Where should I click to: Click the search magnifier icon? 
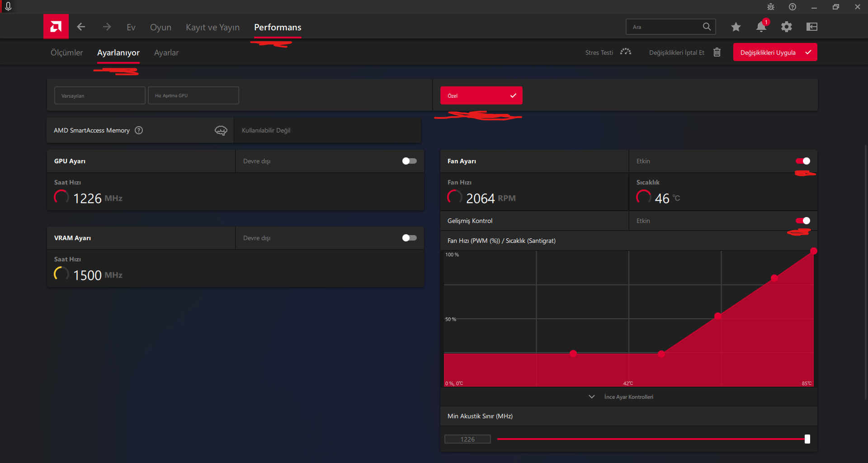pyautogui.click(x=707, y=27)
